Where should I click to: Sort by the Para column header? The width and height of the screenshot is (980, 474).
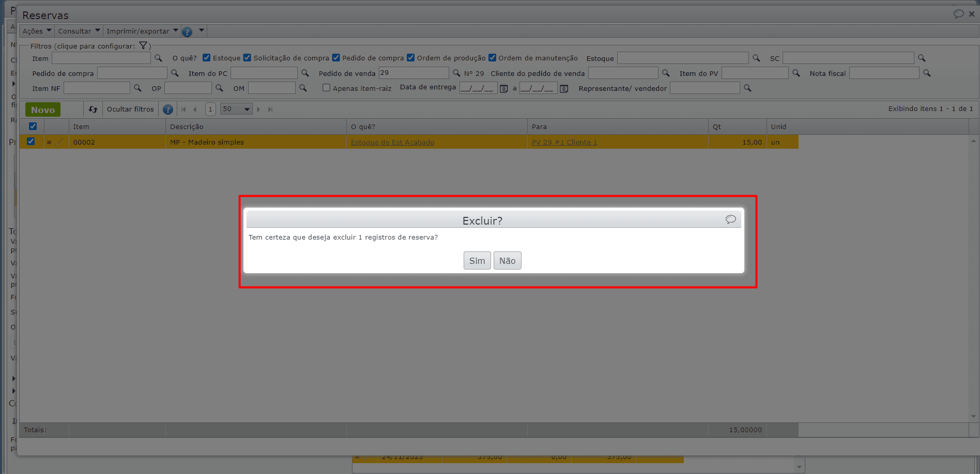(618, 127)
